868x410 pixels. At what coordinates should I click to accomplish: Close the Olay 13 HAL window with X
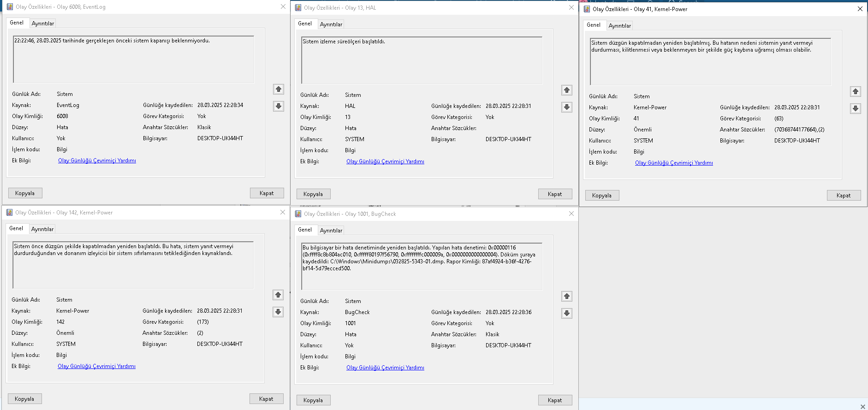pyautogui.click(x=571, y=8)
